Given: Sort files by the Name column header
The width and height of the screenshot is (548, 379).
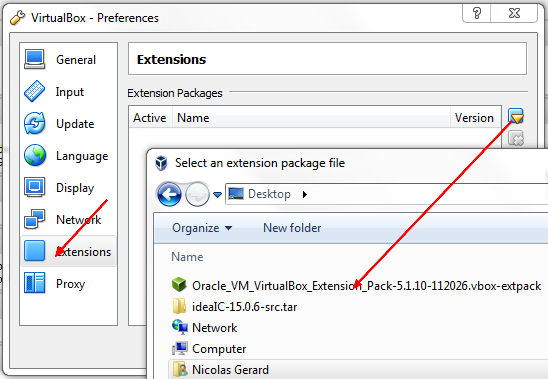Looking at the screenshot, I should 187,257.
